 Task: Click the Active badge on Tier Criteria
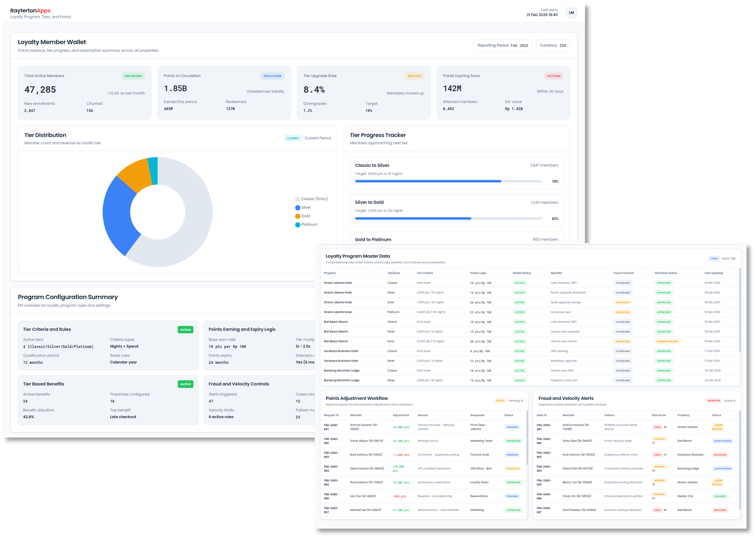click(x=185, y=330)
